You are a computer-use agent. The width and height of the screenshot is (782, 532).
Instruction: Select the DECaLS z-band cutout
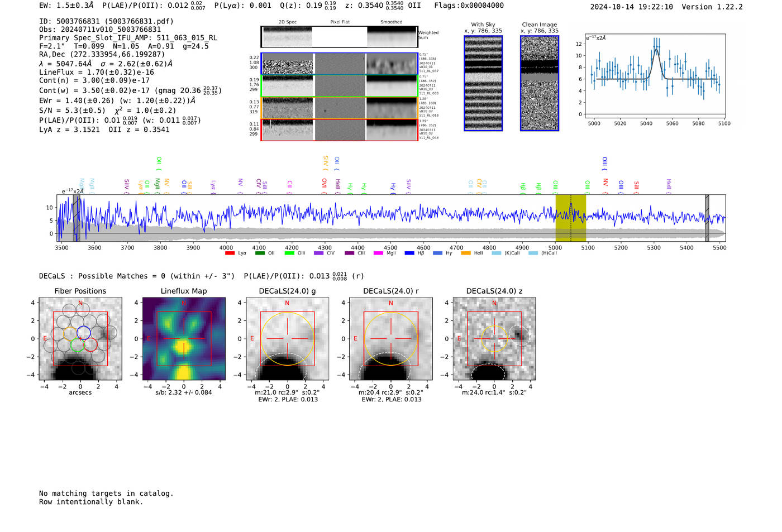pos(494,339)
